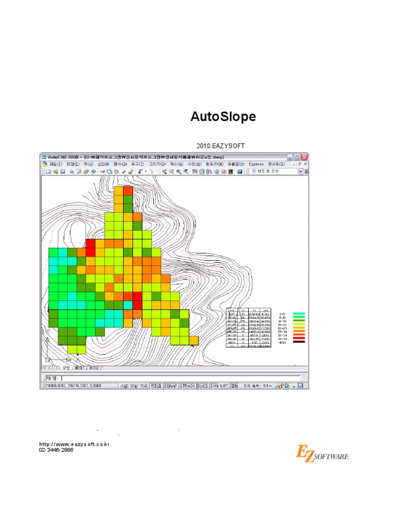Click the yellow-orange 20-25 legend swatch
The height and width of the screenshot is (532, 399).
(x=299, y=328)
